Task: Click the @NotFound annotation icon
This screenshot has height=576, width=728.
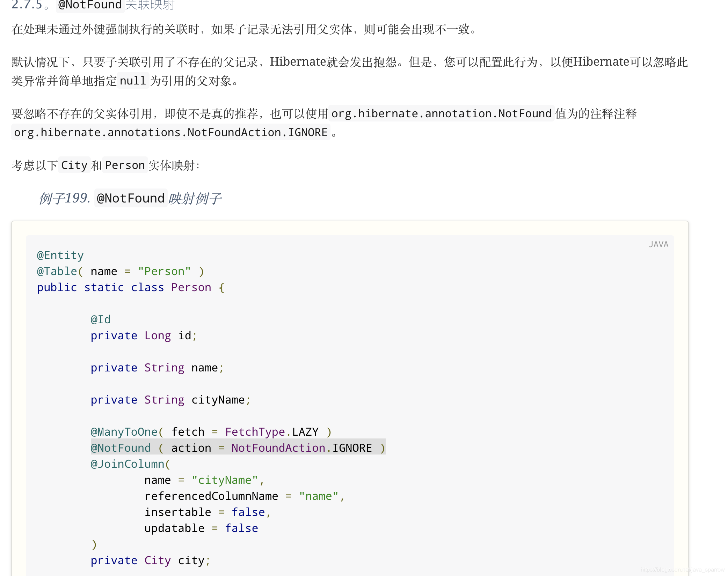Action: pos(121,448)
